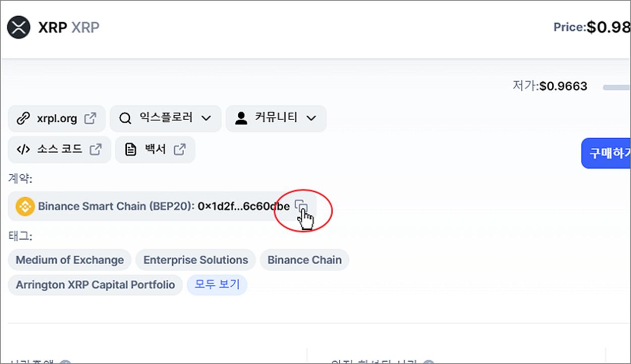This screenshot has width=631, height=364.
Task: Open the 백서 whitepaper link
Action: pyautogui.click(x=155, y=150)
